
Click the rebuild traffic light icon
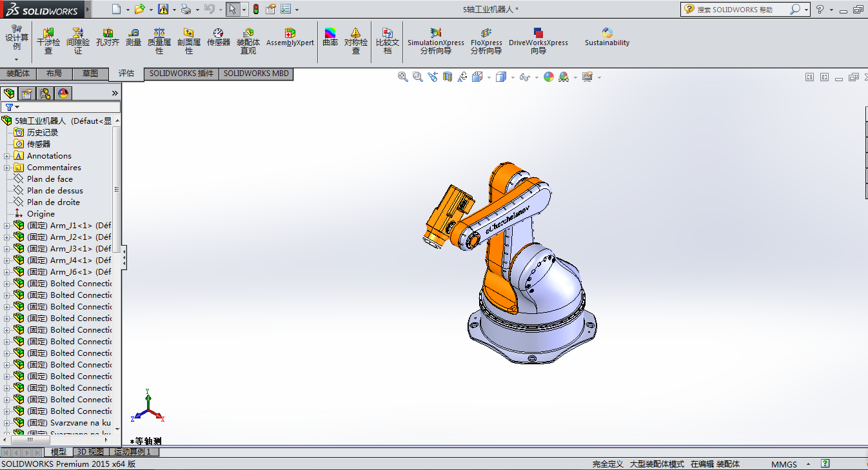[x=255, y=10]
